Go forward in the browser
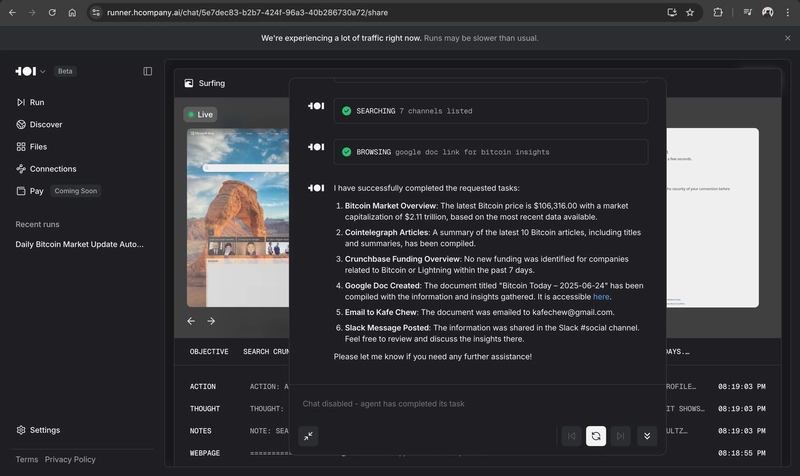The width and height of the screenshot is (800, 476). (x=32, y=12)
